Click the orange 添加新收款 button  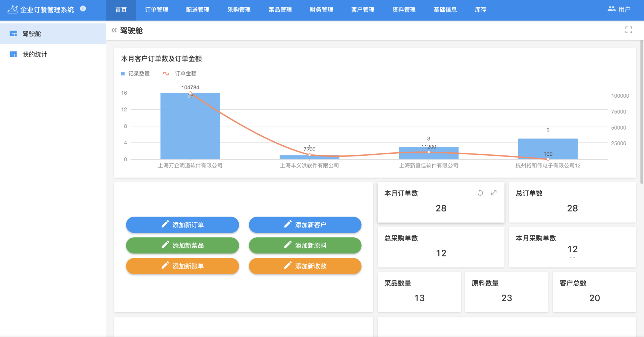pyautogui.click(x=305, y=266)
